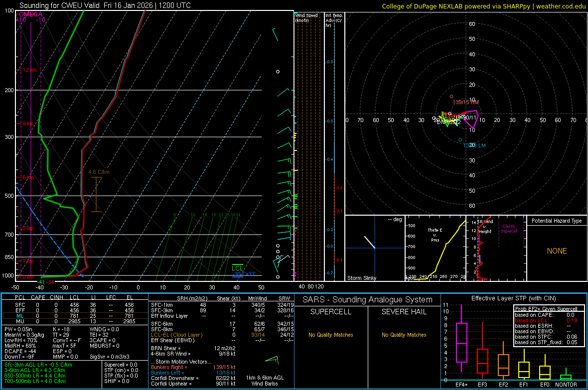Click the 'WNDG = 0.0' value
The width and height of the screenshot is (588, 390).
(x=104, y=329)
